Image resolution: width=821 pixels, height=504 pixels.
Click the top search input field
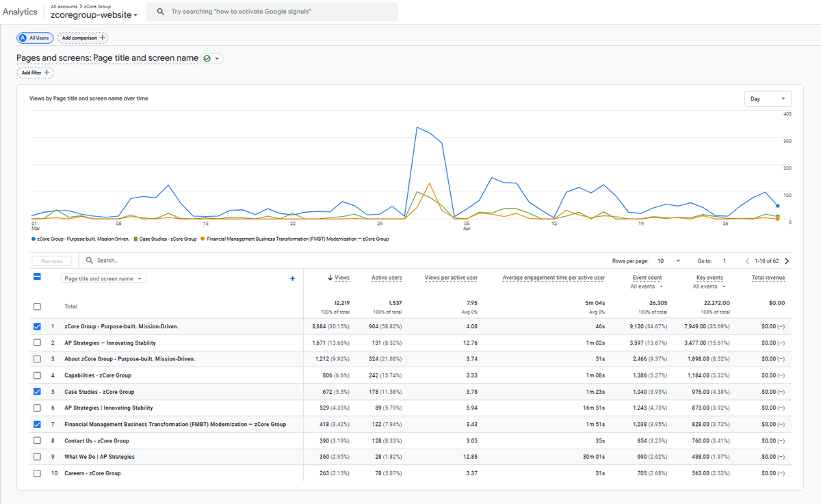pos(272,12)
